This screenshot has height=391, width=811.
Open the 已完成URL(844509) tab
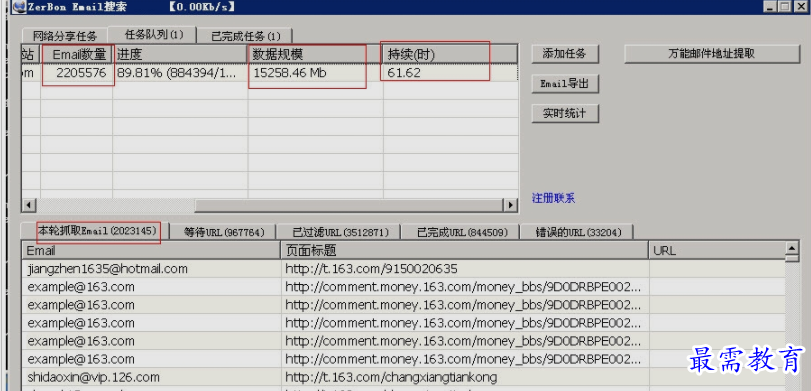461,232
